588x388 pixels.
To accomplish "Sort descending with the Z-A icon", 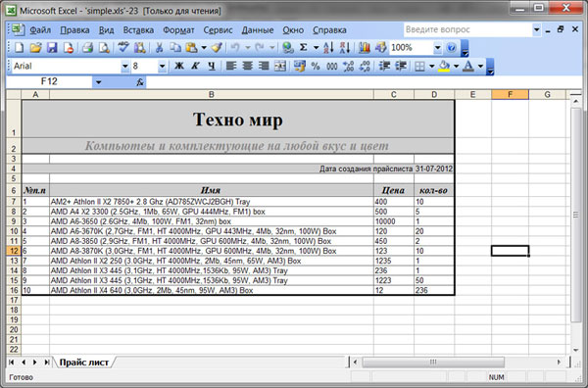I will click(x=345, y=48).
